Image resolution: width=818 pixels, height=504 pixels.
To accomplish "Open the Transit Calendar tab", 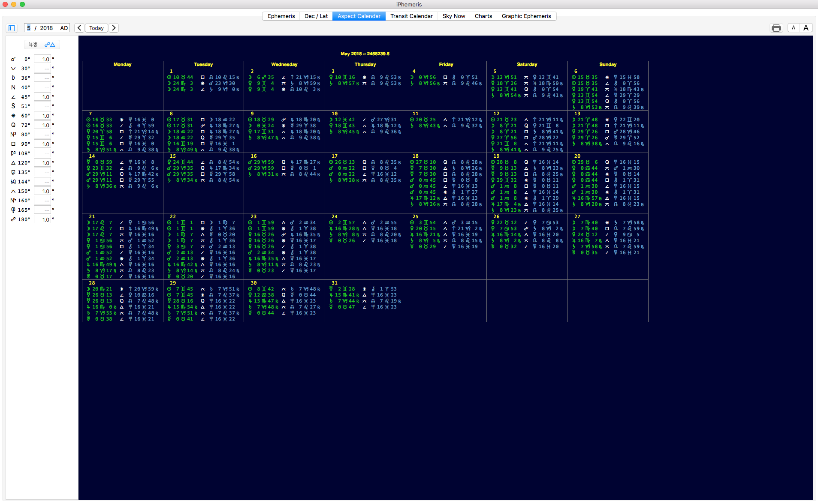I will tap(411, 16).
